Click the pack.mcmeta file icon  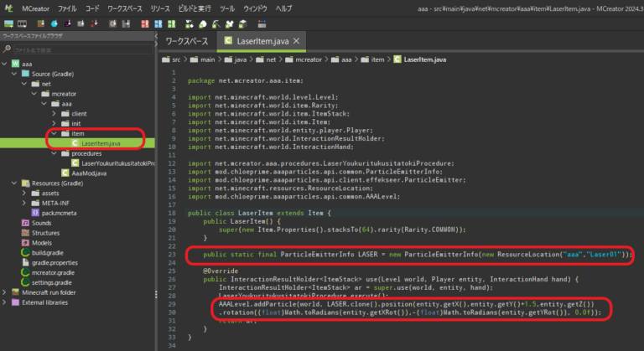[35, 213]
